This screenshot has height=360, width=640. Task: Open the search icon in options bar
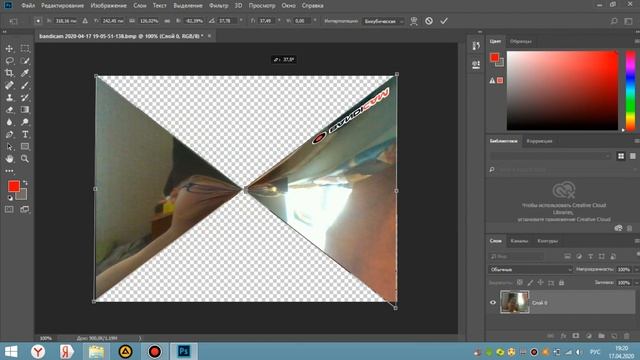coord(614,21)
